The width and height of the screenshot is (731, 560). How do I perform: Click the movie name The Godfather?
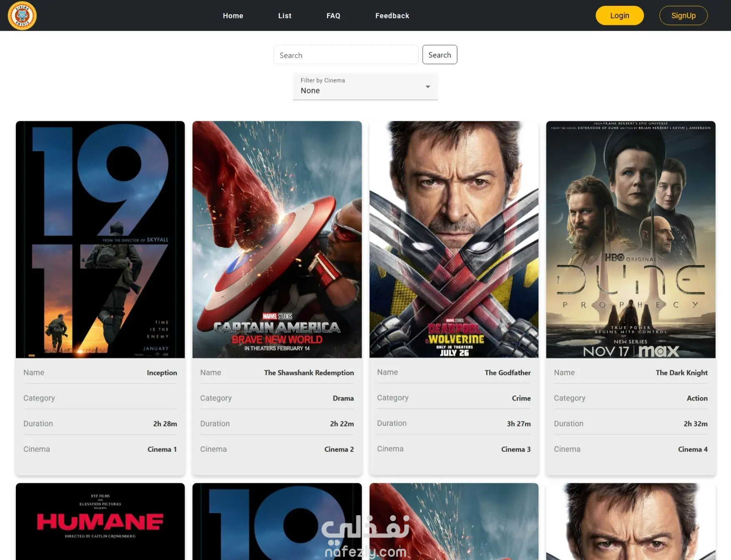[508, 373]
